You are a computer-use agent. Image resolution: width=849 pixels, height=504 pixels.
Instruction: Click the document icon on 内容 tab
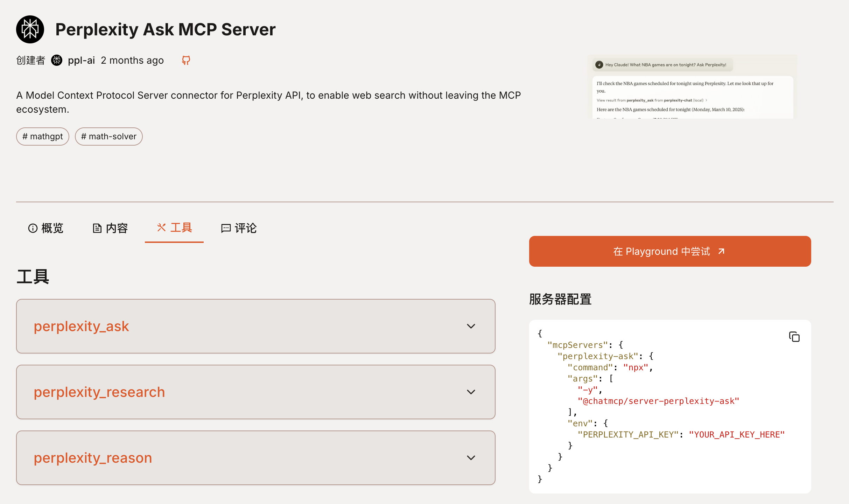pos(97,228)
